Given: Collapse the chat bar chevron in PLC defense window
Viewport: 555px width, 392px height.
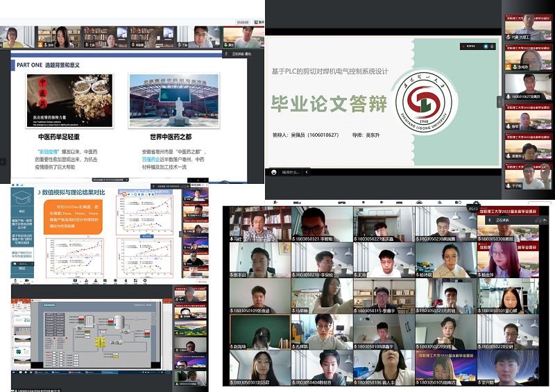Looking at the screenshot, I should [x=307, y=172].
